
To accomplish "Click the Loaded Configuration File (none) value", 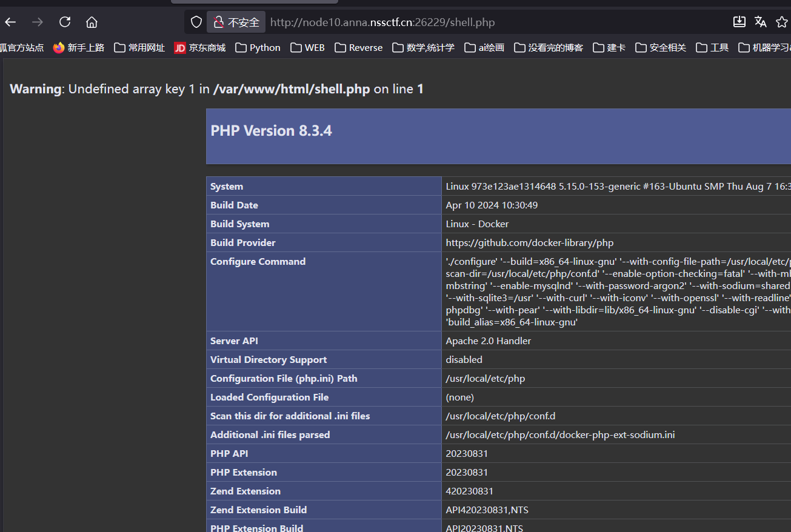I will [x=459, y=397].
